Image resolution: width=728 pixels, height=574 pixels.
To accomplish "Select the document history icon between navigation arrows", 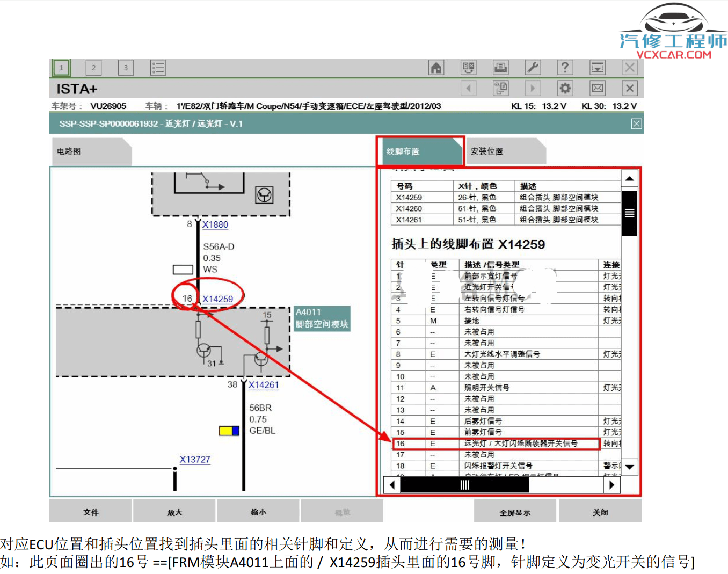I will pyautogui.click(x=500, y=88).
